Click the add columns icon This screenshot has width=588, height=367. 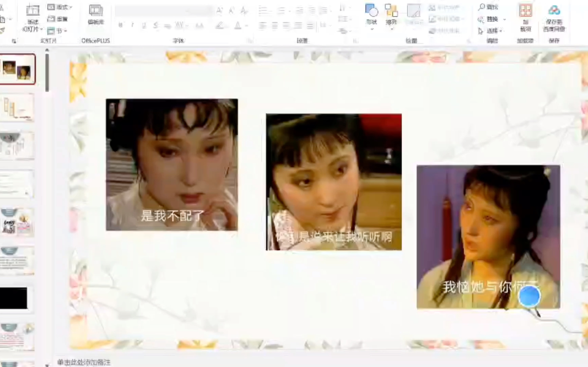pyautogui.click(x=323, y=25)
